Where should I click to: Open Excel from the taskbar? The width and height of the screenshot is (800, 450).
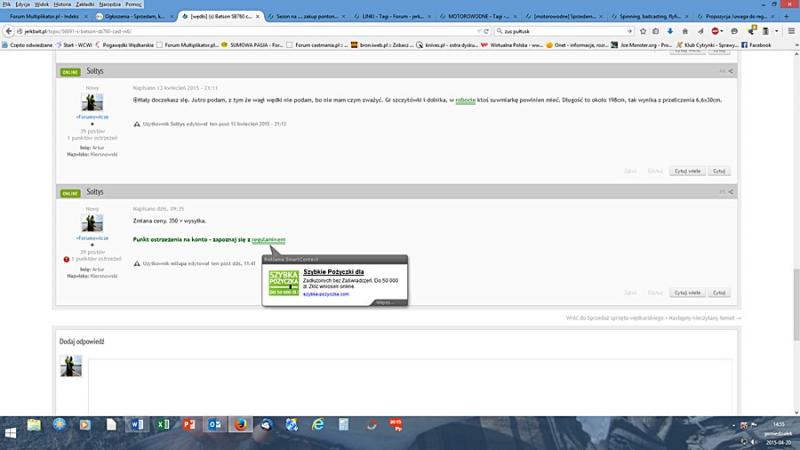pos(162,426)
